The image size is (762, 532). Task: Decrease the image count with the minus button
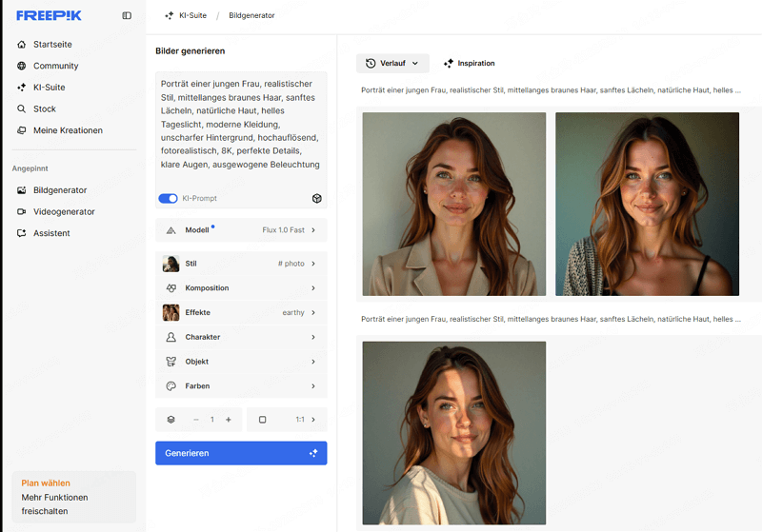[196, 420]
